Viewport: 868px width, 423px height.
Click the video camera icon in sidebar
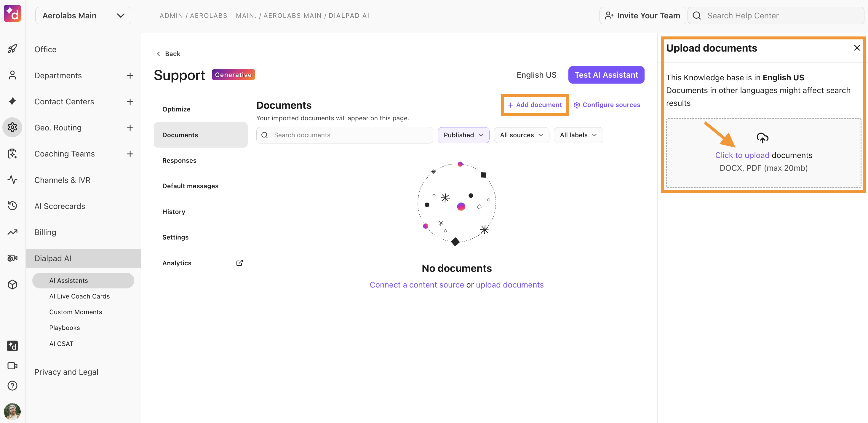12,366
